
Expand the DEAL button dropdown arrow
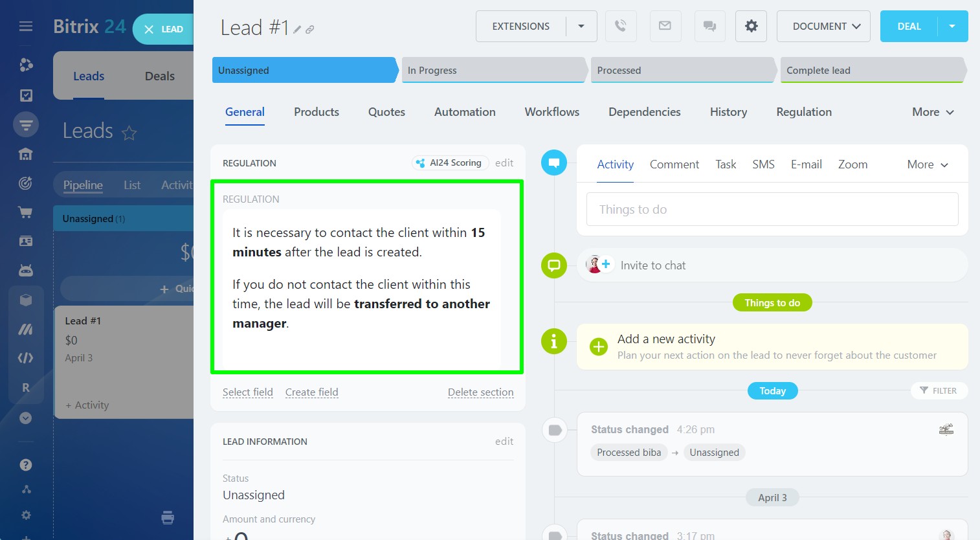(952, 27)
